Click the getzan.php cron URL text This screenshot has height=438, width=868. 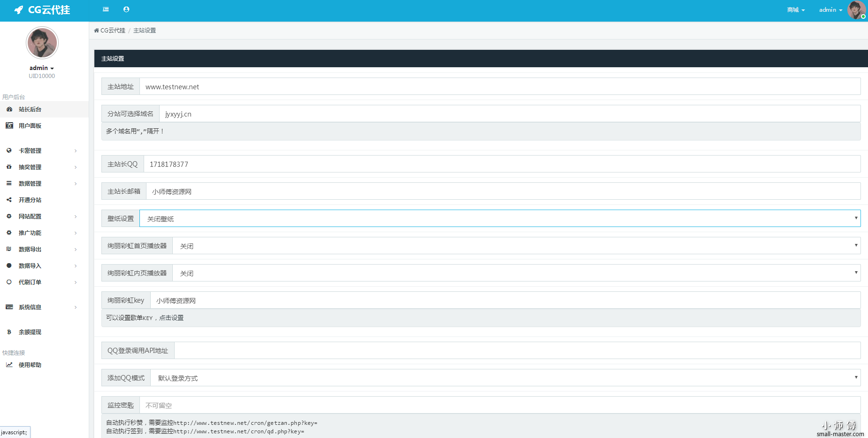click(246, 423)
